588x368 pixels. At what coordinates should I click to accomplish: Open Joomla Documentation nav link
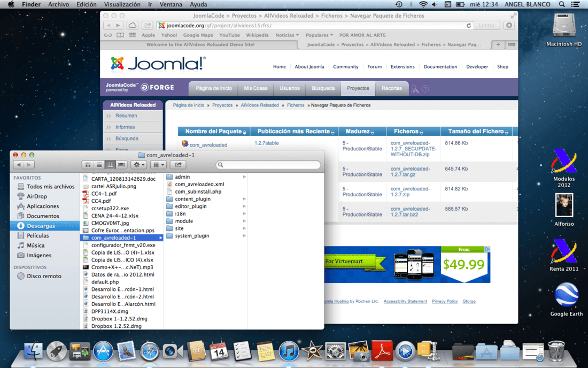(440, 66)
